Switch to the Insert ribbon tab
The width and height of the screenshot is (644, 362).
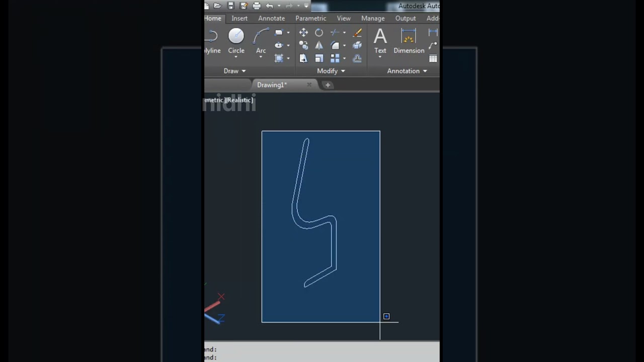tap(239, 18)
